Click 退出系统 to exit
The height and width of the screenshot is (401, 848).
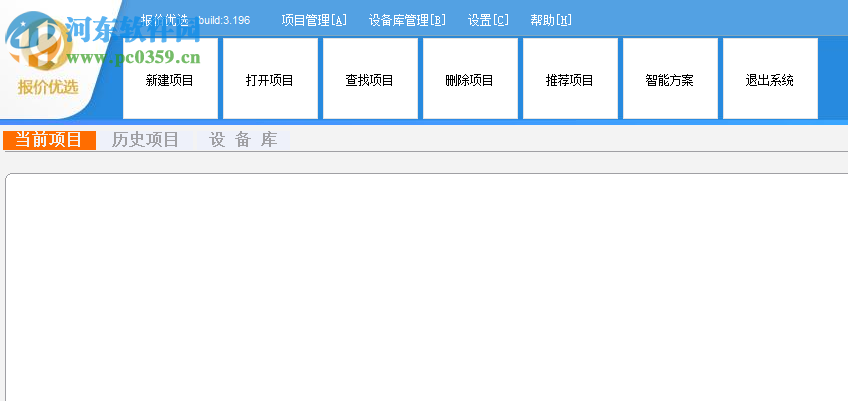[x=770, y=78]
